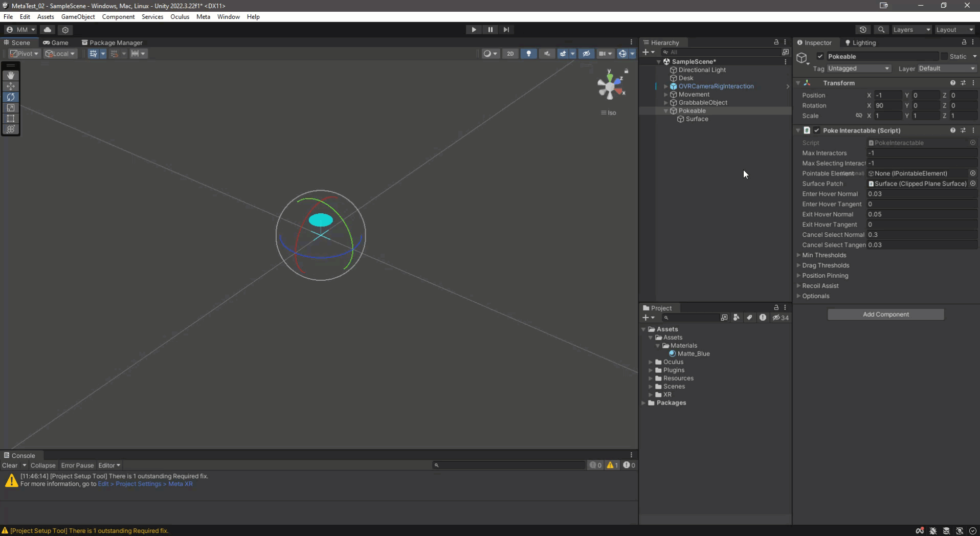This screenshot has width=980, height=536.
Task: Select the Scale tool
Action: click(11, 107)
